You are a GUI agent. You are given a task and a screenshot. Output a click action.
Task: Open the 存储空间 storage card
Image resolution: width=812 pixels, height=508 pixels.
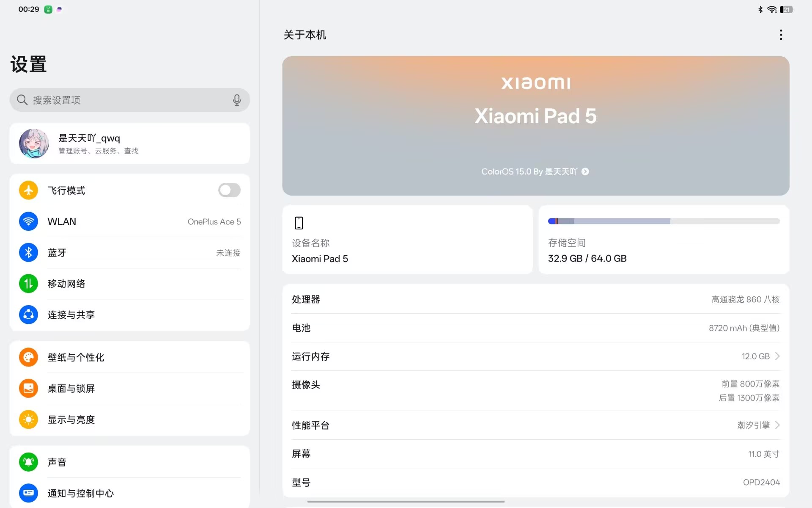664,240
